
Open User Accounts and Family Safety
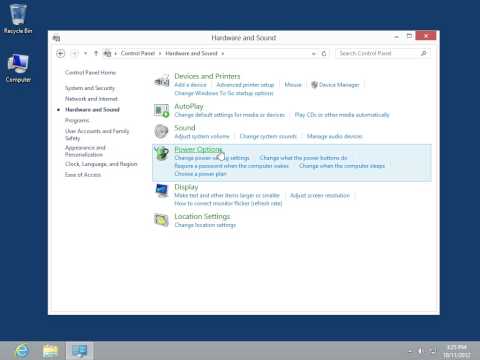(97, 134)
